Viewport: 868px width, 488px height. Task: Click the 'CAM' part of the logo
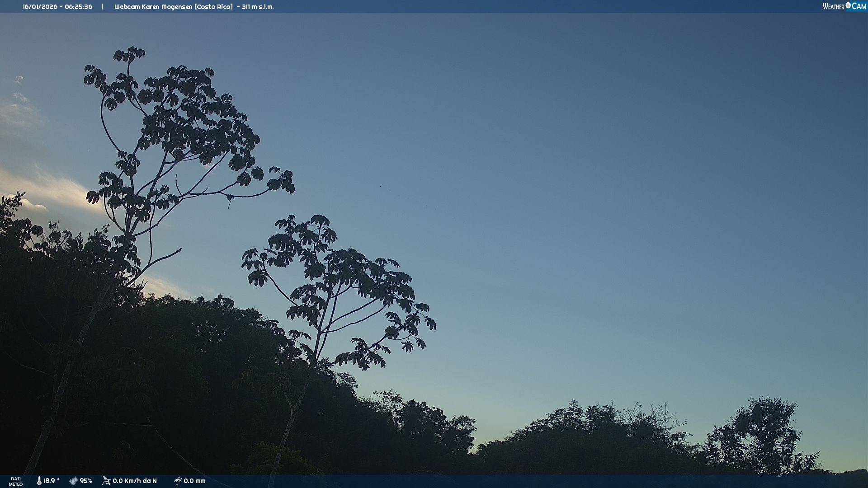coord(859,6)
